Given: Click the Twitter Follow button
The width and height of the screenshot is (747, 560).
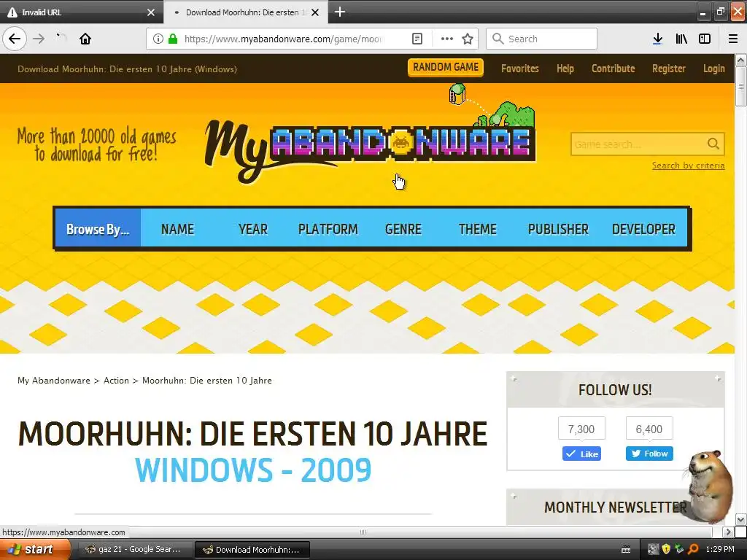Looking at the screenshot, I should click(649, 454).
